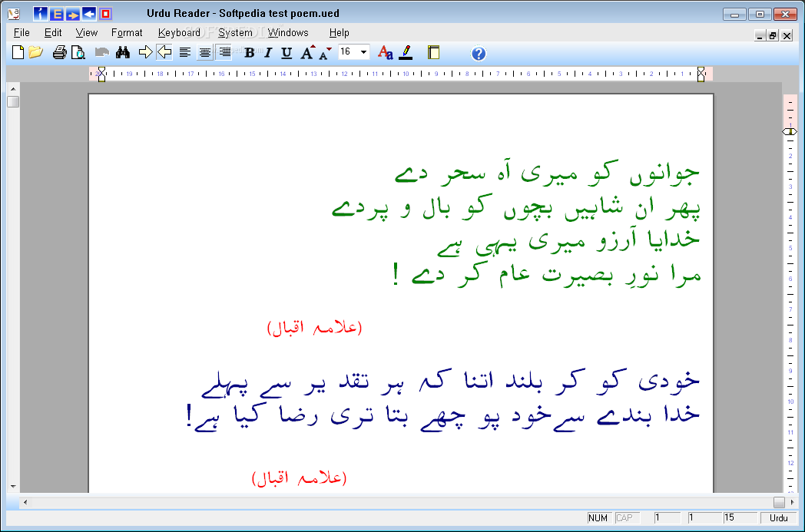Toggle bold formatting
This screenshot has height=532, width=805.
pyautogui.click(x=250, y=52)
